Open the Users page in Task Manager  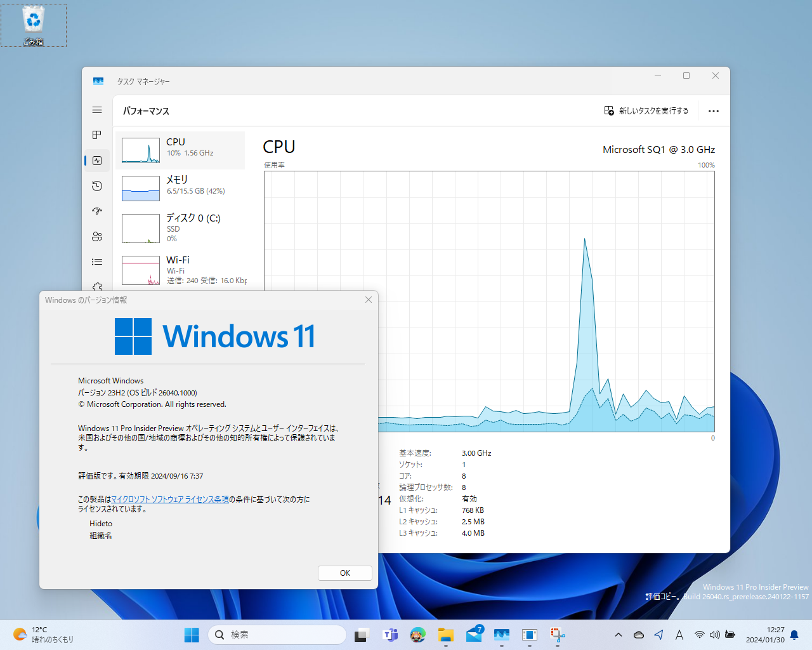point(97,237)
